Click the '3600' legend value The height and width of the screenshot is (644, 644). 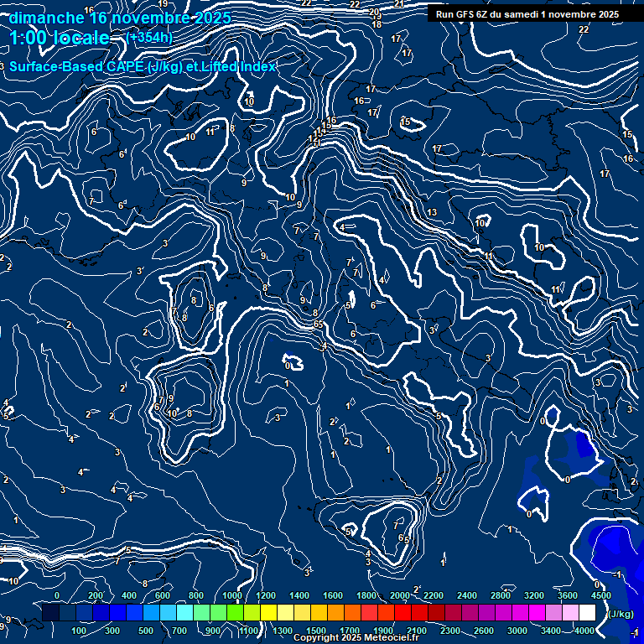[568, 595]
